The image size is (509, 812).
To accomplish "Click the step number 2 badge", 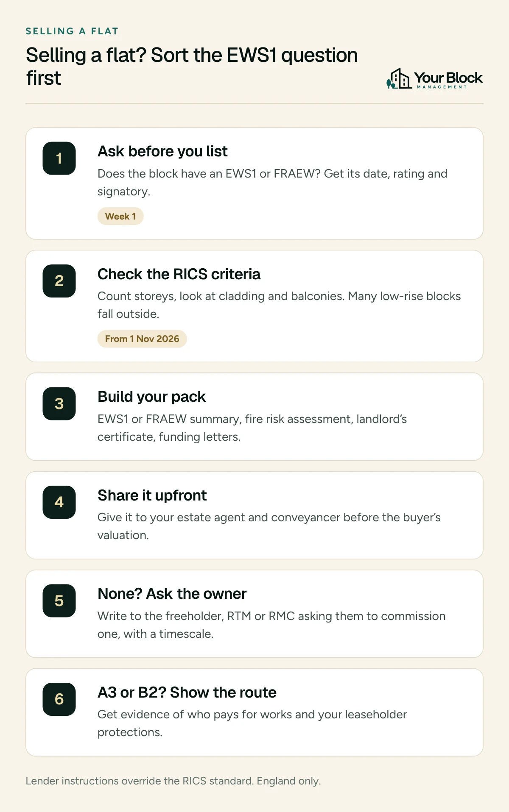I will click(59, 281).
